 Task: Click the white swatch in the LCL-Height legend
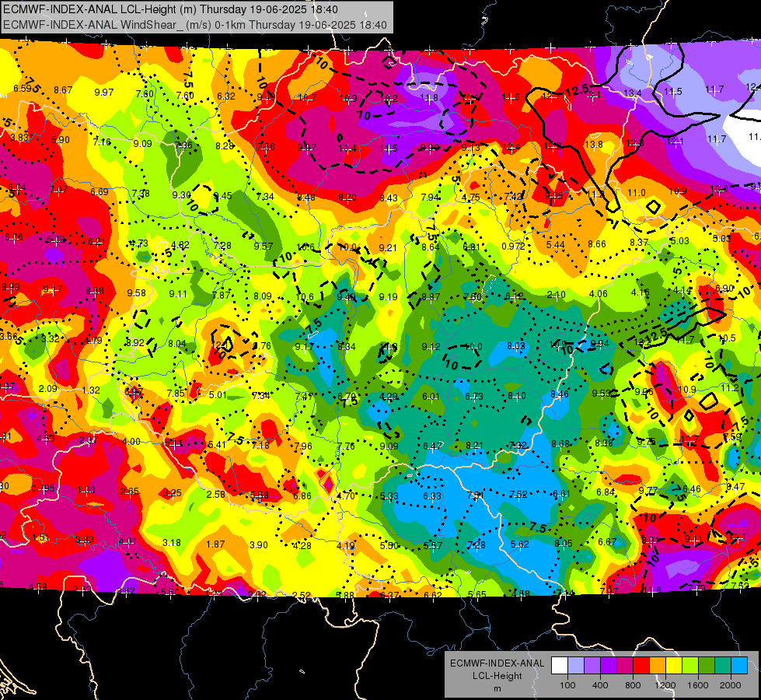pos(560,666)
